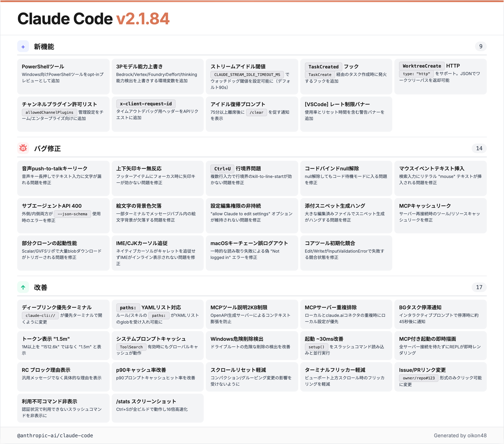Open the "YAMLリスト対応" card heading text

(x=161, y=307)
